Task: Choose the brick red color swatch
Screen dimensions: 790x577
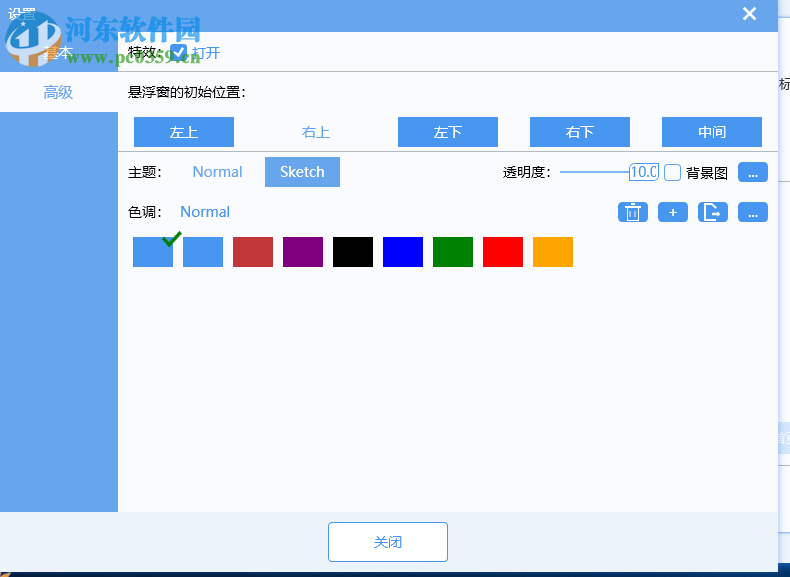Action: click(x=253, y=252)
